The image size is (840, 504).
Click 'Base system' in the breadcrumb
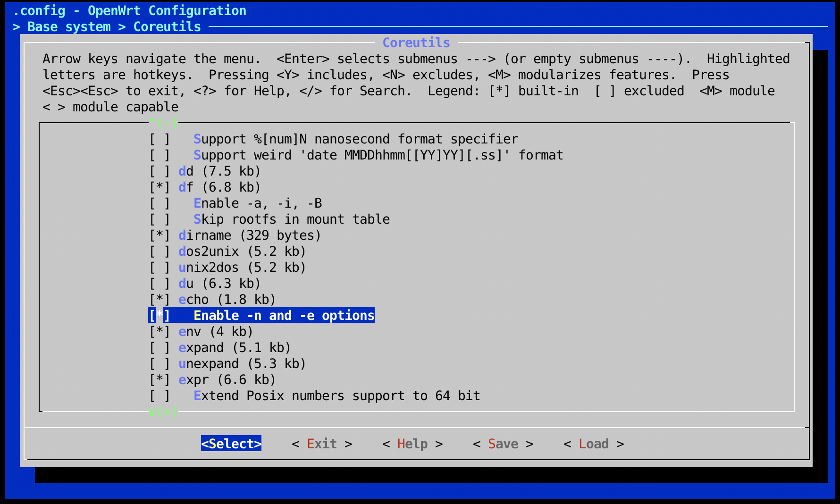(x=69, y=27)
